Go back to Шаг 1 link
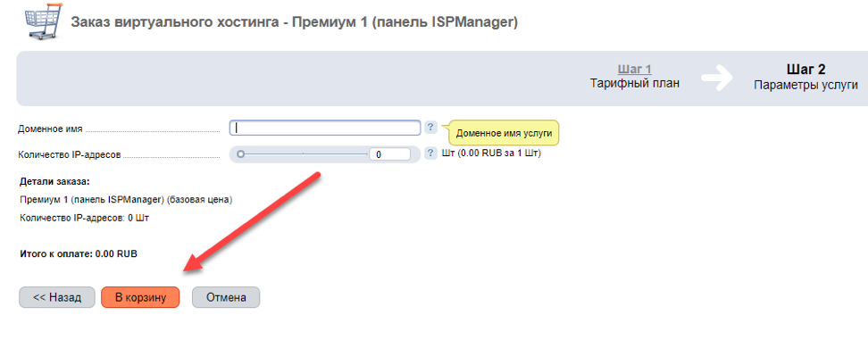868x340 pixels. 634,69
